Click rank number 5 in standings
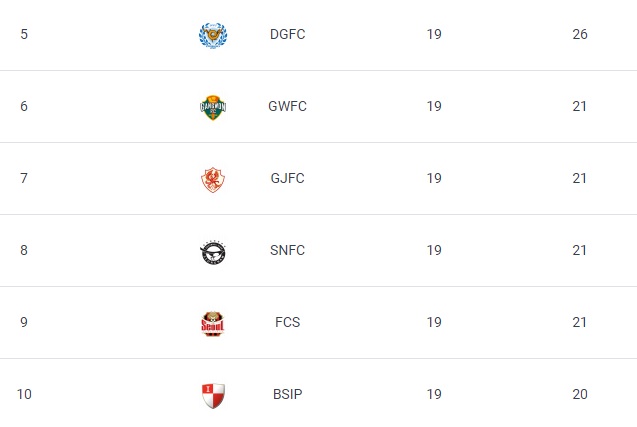Screen dimensions: 637x427 (x=24, y=34)
